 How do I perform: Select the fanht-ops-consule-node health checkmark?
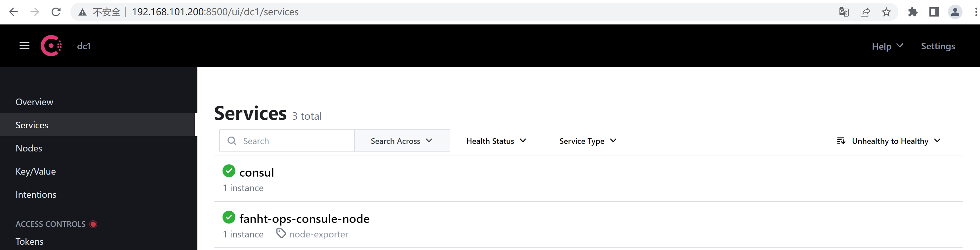coord(229,217)
